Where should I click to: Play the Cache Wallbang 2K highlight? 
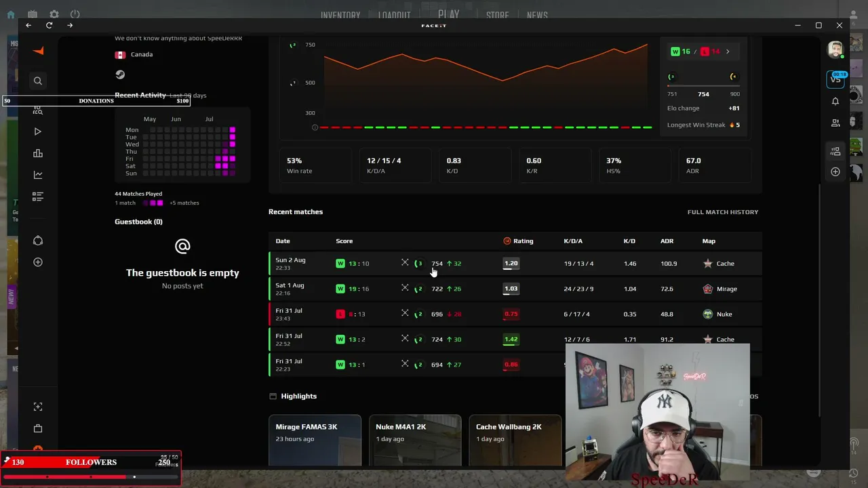(515, 441)
